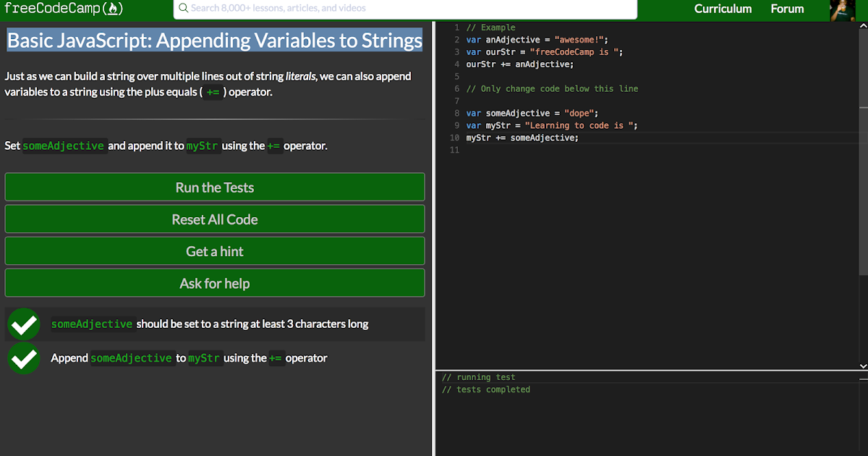
Task: Click Reset All Code
Action: [215, 219]
